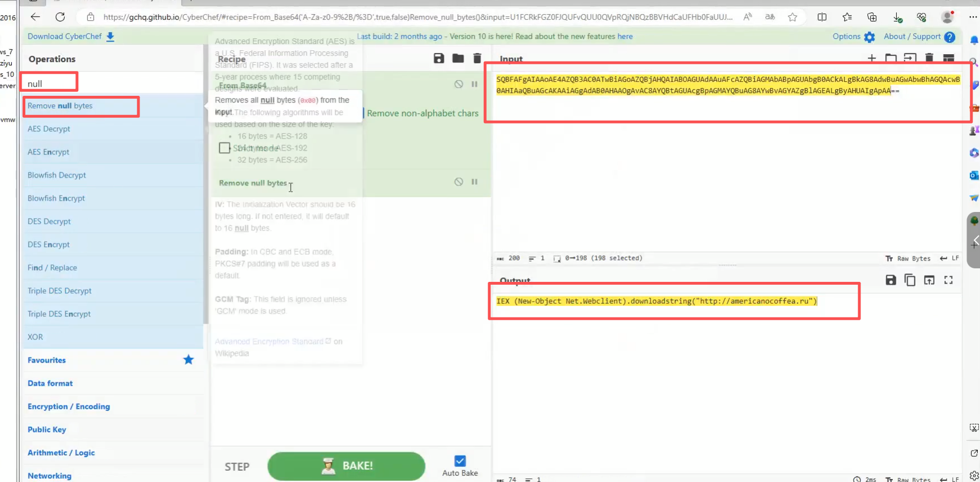The width and height of the screenshot is (980, 482).
Task: Refresh the browser page
Action: pyautogui.click(x=60, y=17)
